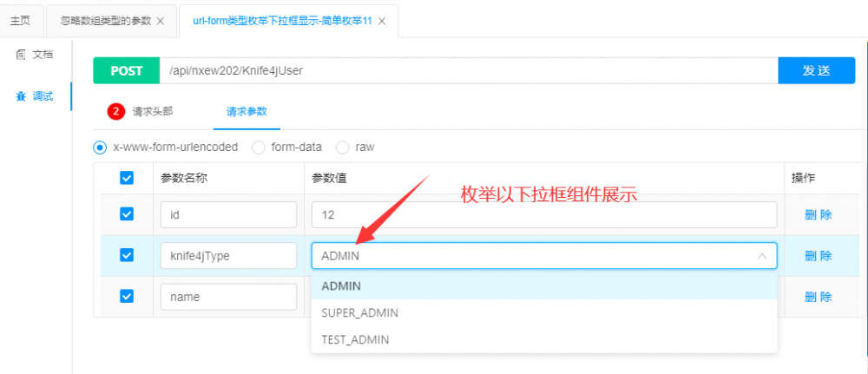The height and width of the screenshot is (374, 868).
Task: Pick SUPER_ADMIN from the dropdown list
Action: (360, 312)
